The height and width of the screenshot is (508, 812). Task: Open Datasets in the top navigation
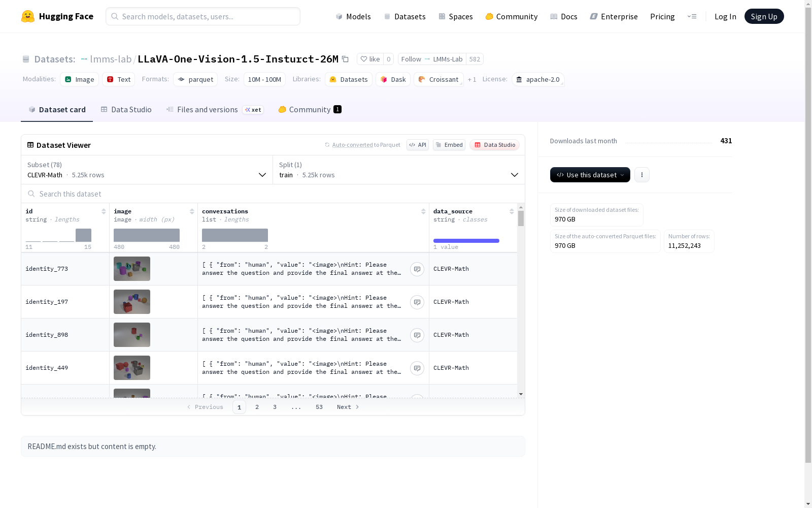[x=404, y=16]
